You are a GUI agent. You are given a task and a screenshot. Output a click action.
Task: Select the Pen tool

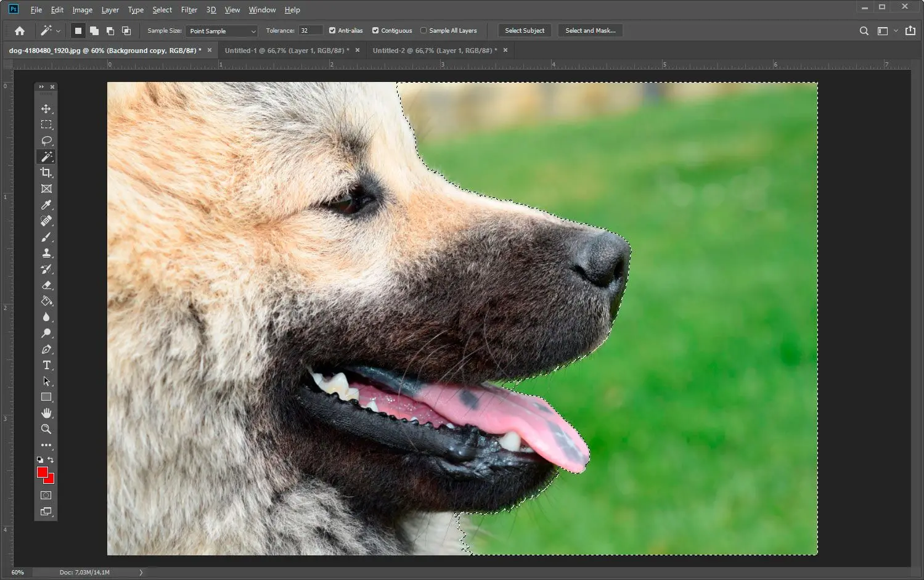46,349
